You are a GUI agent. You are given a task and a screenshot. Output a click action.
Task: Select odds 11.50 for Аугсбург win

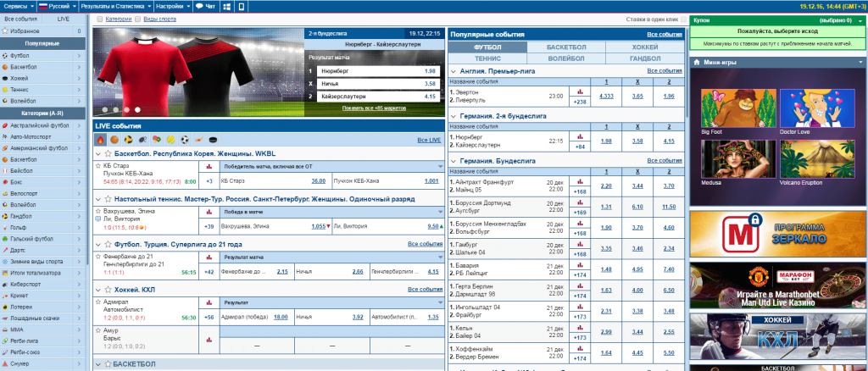(x=669, y=207)
